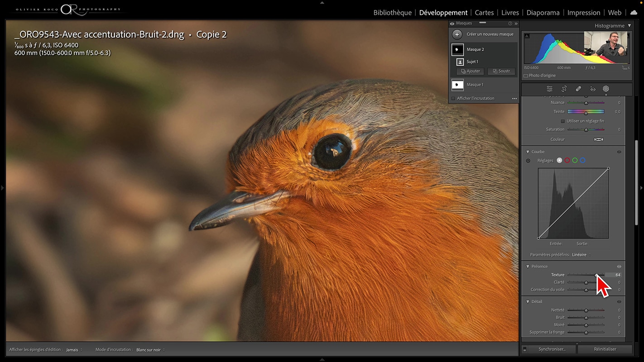Open the Afficher les épingles d'édition Jamais dropdown
The height and width of the screenshot is (362, 644).
click(x=74, y=350)
